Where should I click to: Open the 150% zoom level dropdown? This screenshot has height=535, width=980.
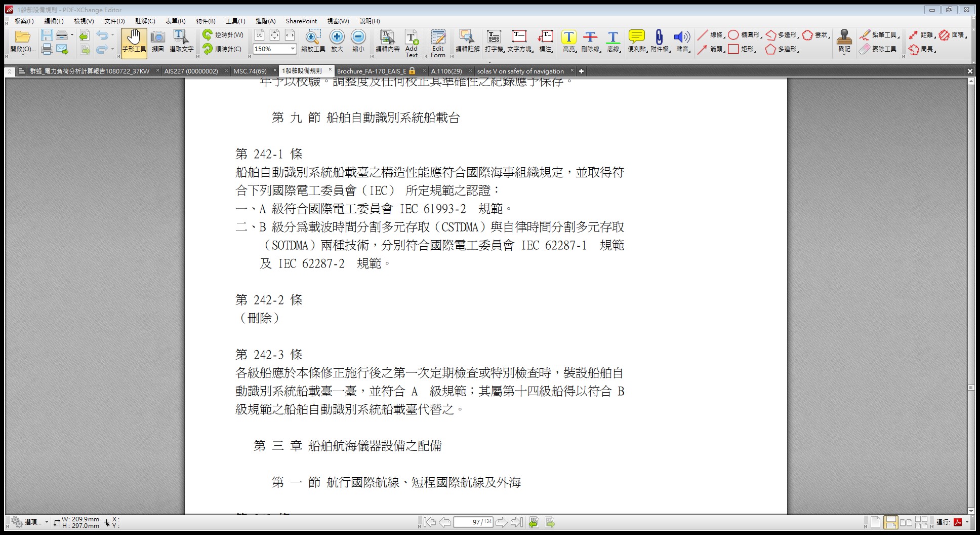293,49
